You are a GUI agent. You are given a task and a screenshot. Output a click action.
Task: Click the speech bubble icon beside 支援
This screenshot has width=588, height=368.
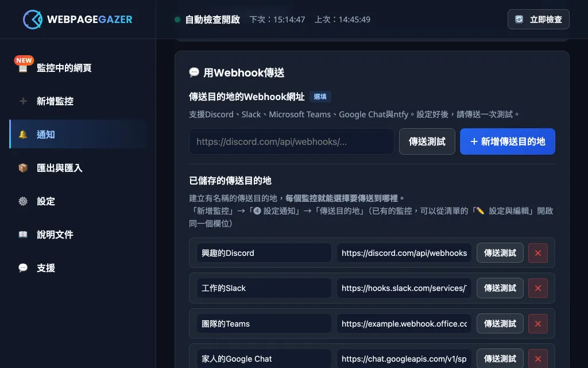(x=23, y=268)
